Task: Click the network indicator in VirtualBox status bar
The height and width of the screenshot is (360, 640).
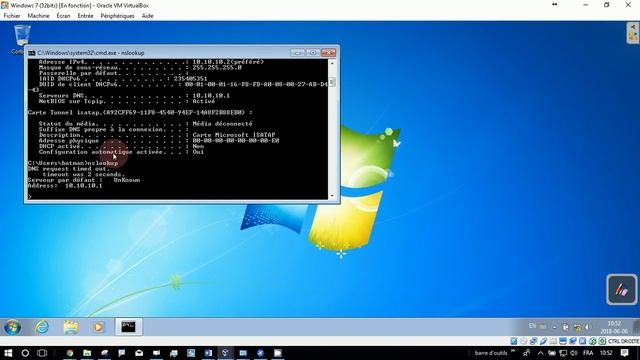Action: pyautogui.click(x=533, y=341)
